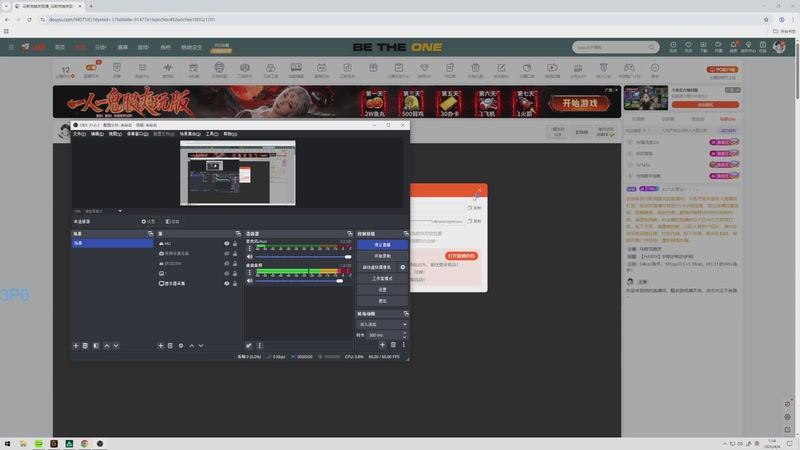Add transition with plus icon
Screen dimensions: 800x450
(382, 345)
